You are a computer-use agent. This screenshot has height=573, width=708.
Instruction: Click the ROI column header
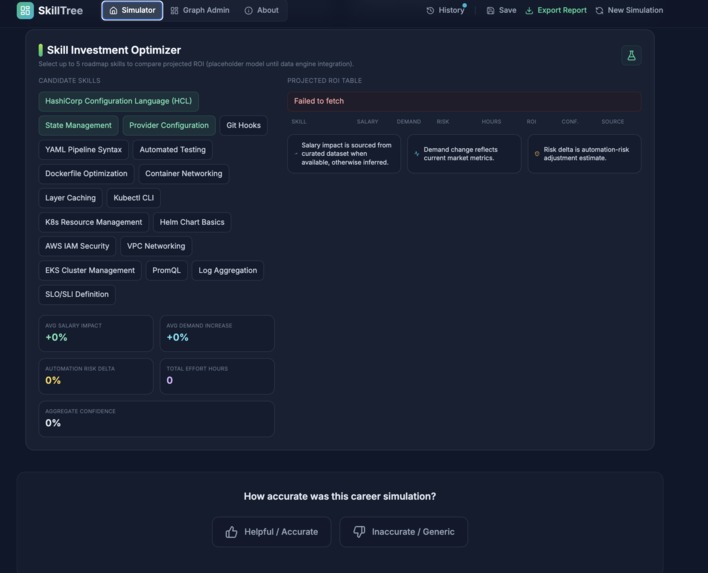(x=531, y=121)
